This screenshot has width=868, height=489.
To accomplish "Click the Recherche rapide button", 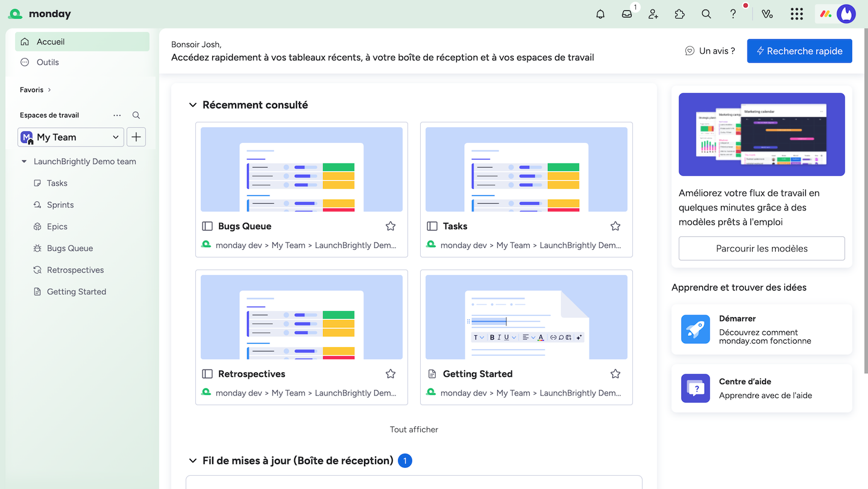I will click(799, 51).
